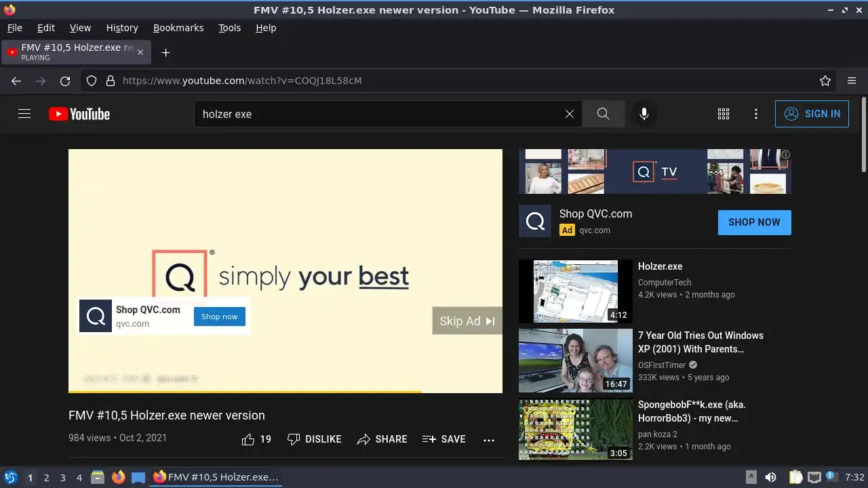Screen dimensions: 868x488
Task: Go to YouTube home via logo
Action: pos(79,114)
